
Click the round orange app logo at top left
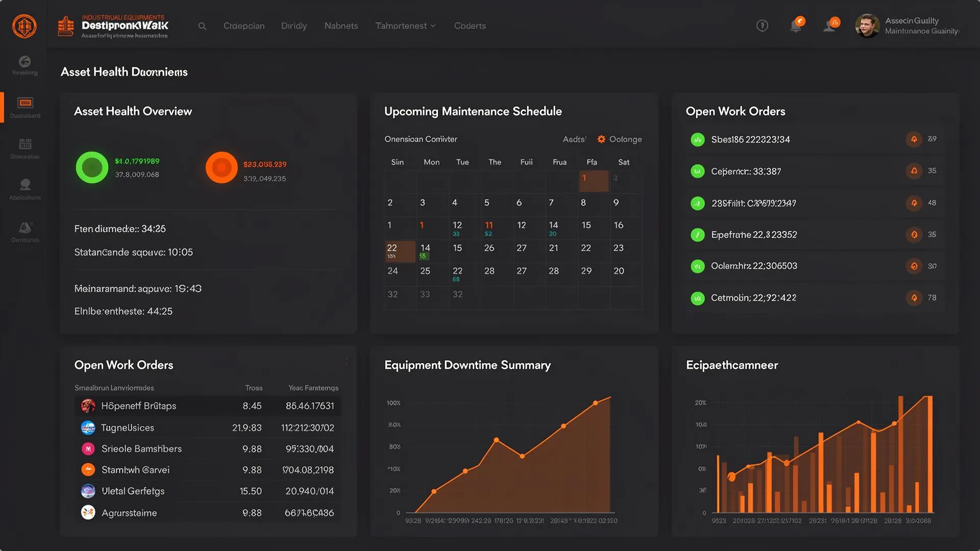[24, 26]
